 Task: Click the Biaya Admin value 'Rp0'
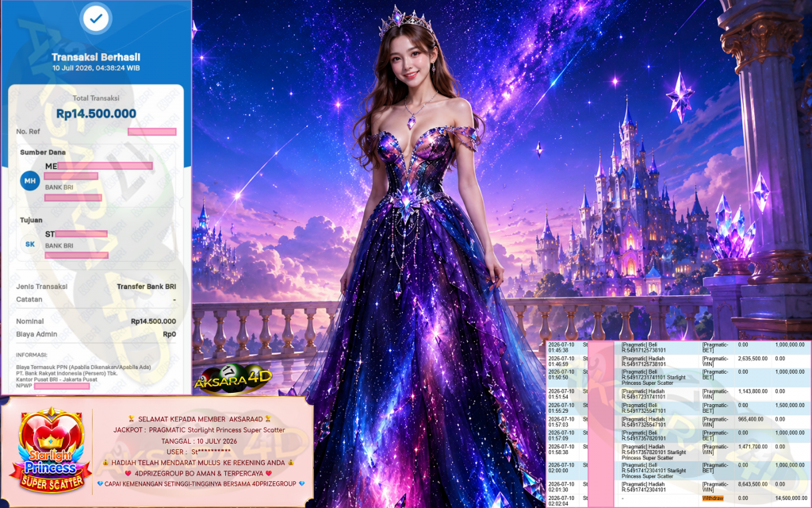coord(170,334)
